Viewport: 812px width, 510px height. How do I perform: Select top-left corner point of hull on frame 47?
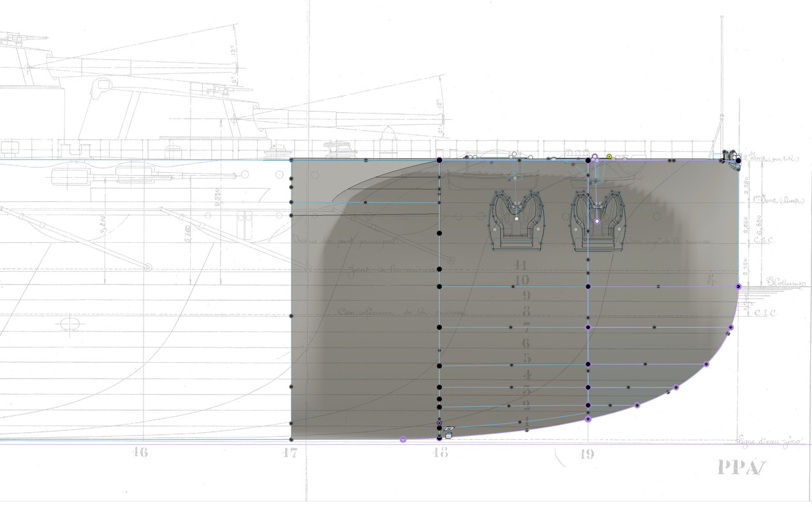tap(291, 160)
